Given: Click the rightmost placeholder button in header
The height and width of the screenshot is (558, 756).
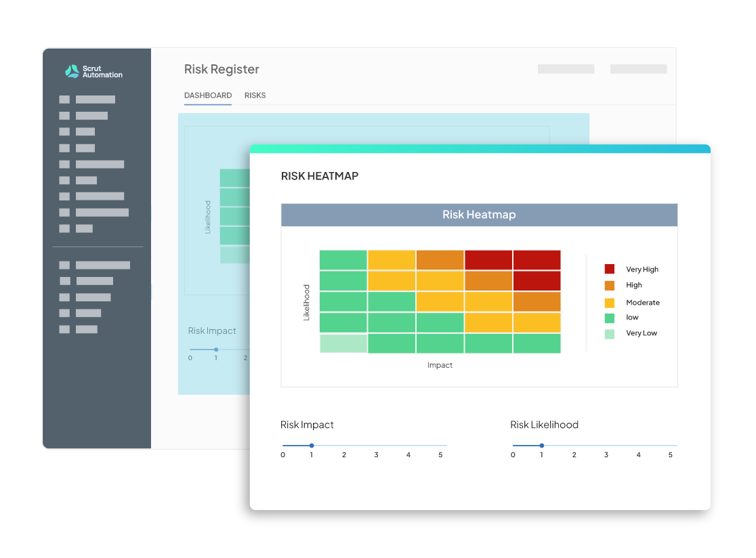Looking at the screenshot, I should tap(638, 69).
